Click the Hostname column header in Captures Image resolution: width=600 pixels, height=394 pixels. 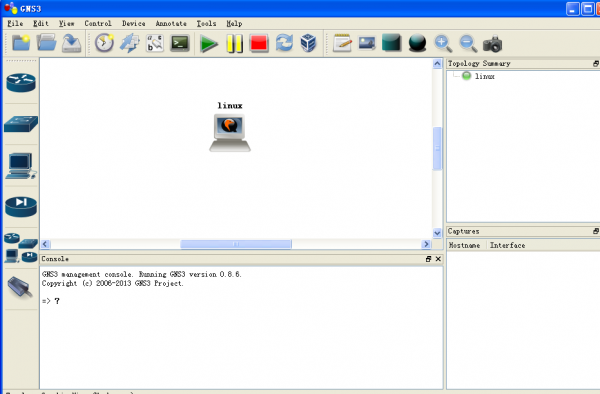(x=466, y=245)
